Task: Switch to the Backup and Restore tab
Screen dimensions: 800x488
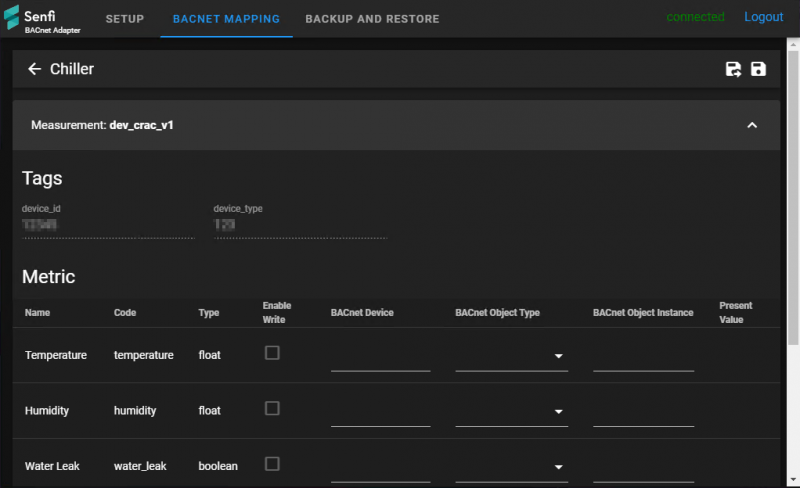Action: [372, 19]
